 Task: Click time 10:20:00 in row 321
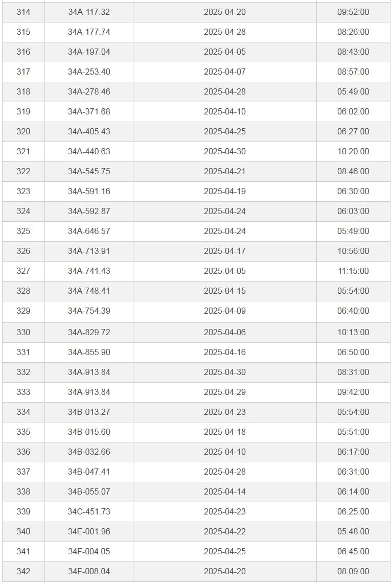[x=353, y=151]
